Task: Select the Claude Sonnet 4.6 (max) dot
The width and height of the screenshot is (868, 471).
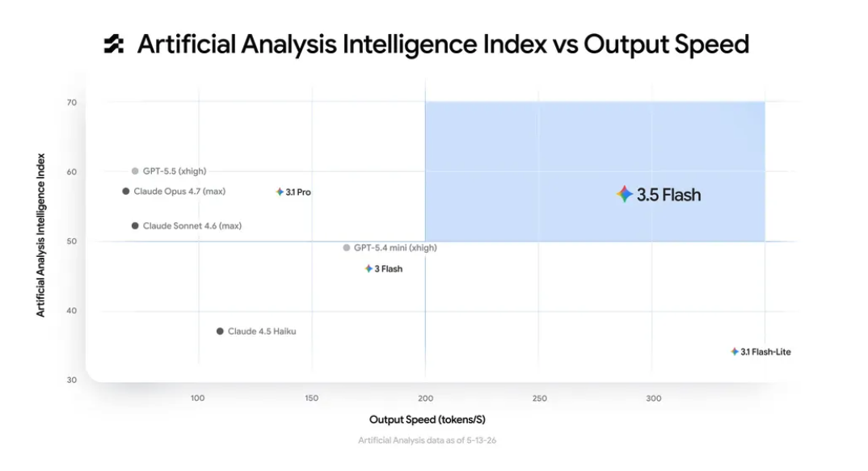Action: coord(135,226)
